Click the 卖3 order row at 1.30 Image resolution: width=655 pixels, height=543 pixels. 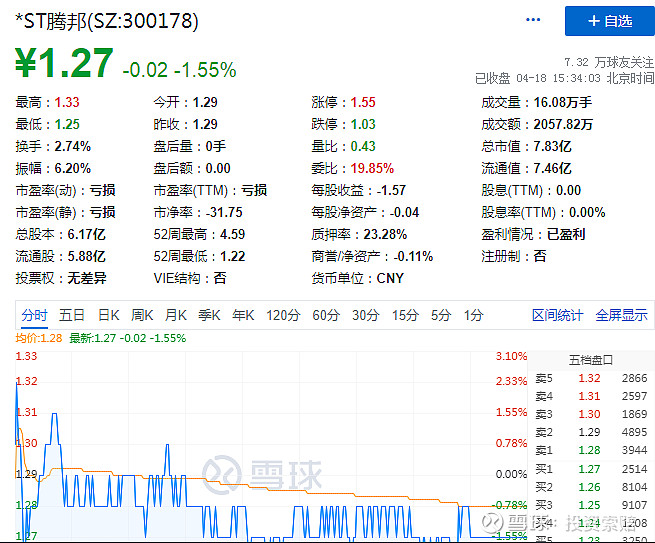coord(591,414)
